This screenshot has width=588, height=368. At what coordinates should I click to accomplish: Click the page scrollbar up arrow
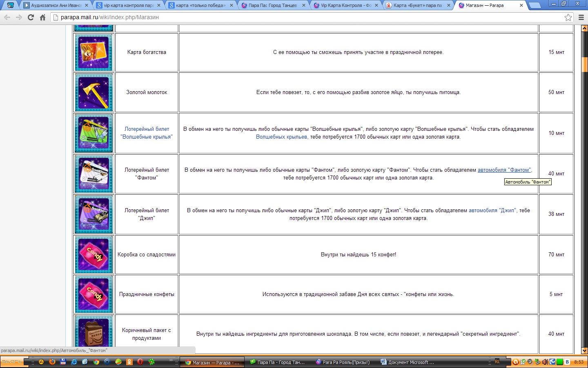tap(584, 29)
